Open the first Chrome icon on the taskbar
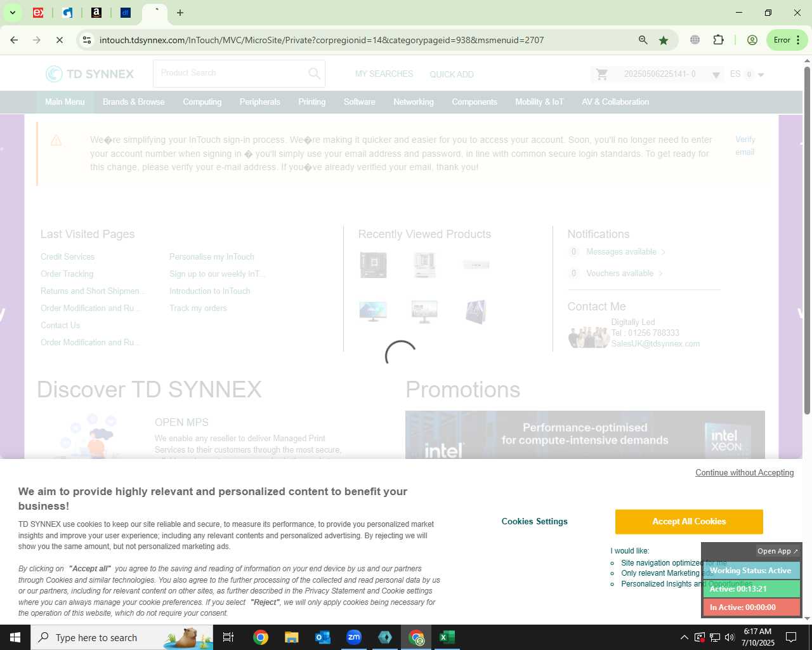The width and height of the screenshot is (812, 650). click(x=261, y=637)
